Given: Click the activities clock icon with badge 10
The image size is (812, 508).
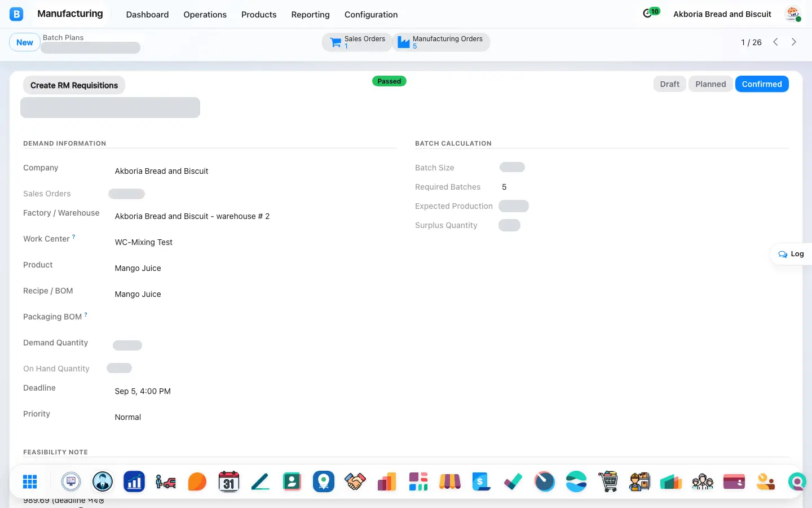Looking at the screenshot, I should click(x=650, y=13).
